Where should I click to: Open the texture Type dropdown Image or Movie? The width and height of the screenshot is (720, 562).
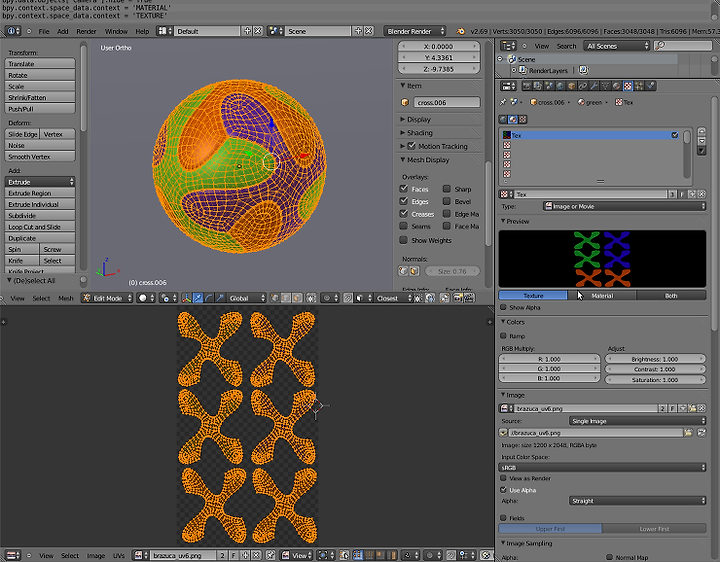[624, 207]
